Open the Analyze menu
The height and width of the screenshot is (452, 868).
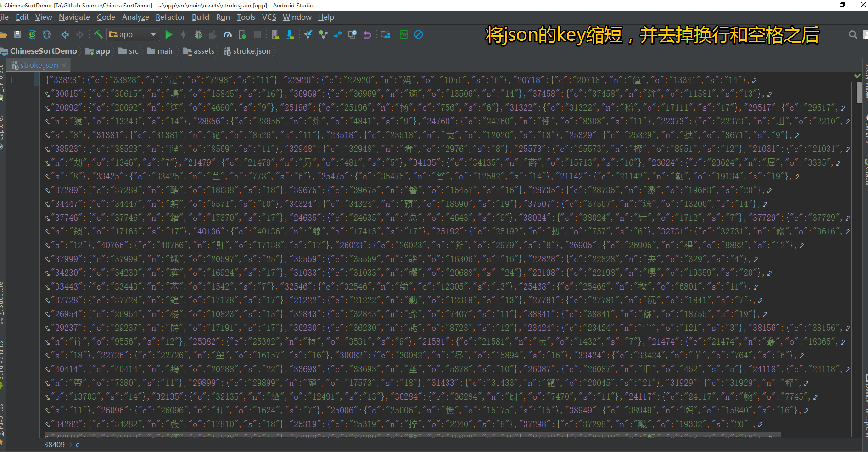click(x=135, y=17)
